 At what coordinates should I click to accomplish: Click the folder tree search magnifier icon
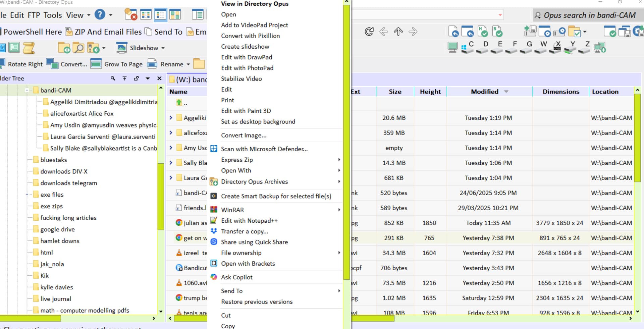[x=113, y=78]
